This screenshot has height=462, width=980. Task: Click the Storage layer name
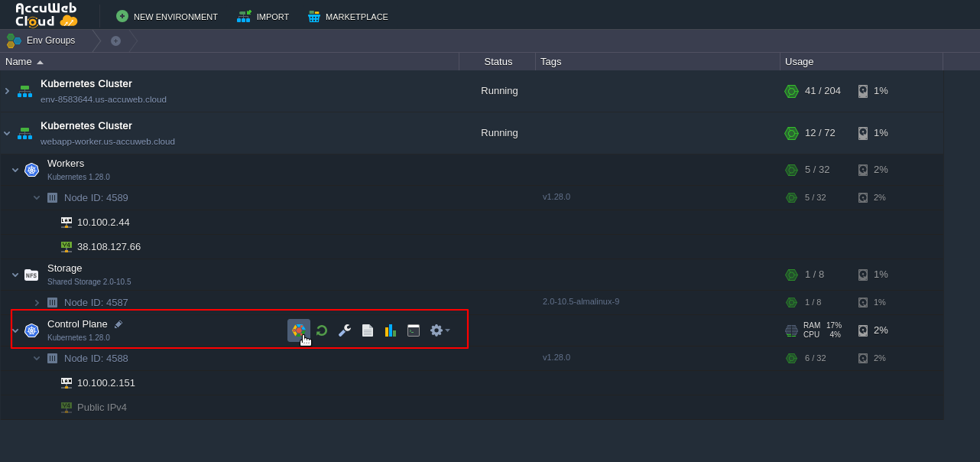(64, 268)
